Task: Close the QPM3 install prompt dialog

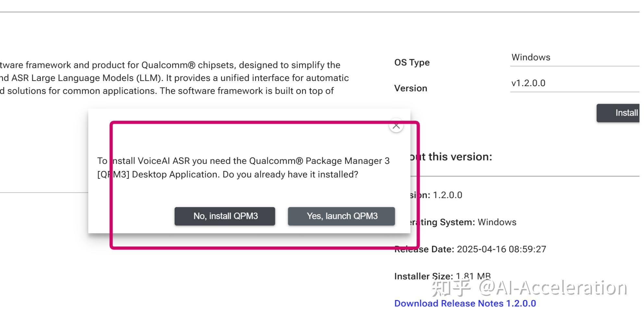Action: (396, 126)
